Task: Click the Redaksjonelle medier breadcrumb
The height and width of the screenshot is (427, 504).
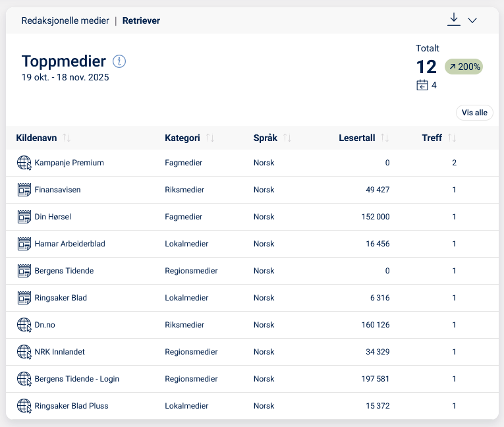Action: [65, 20]
